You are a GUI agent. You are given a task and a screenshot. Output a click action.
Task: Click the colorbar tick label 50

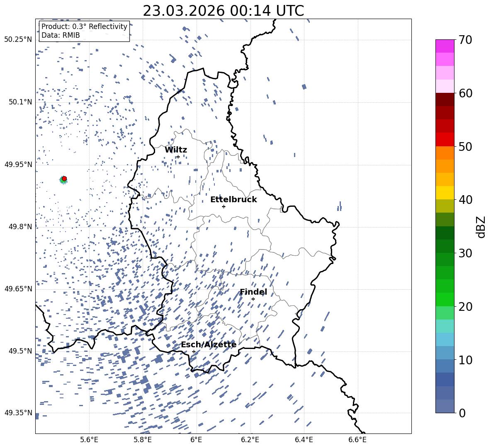point(465,147)
